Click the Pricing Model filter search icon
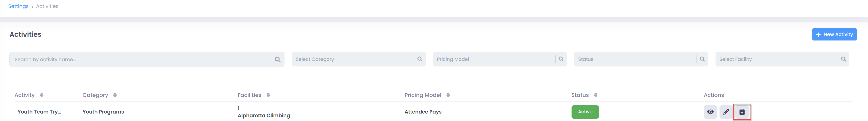Image resolution: width=868 pixels, height=121 pixels. tap(561, 59)
